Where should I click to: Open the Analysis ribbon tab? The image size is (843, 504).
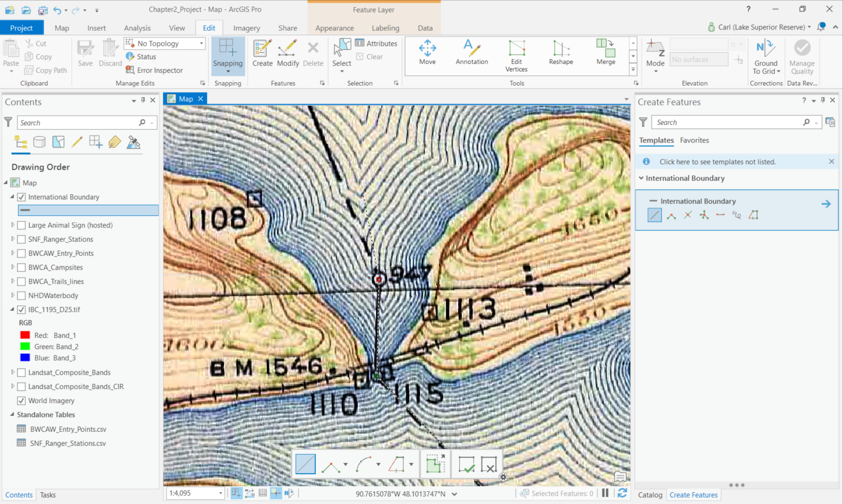137,28
